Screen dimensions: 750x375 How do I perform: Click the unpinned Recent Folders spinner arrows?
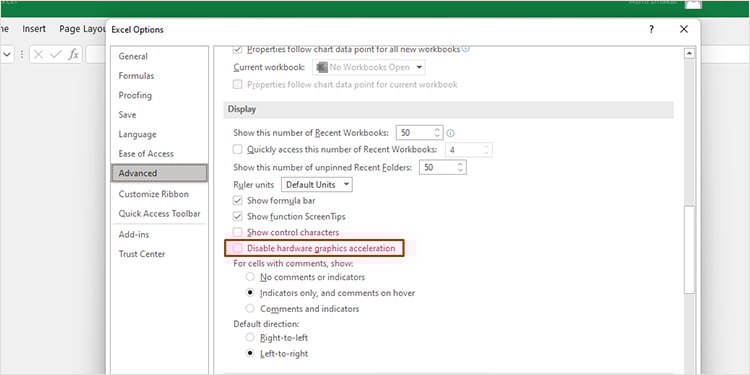coord(460,167)
